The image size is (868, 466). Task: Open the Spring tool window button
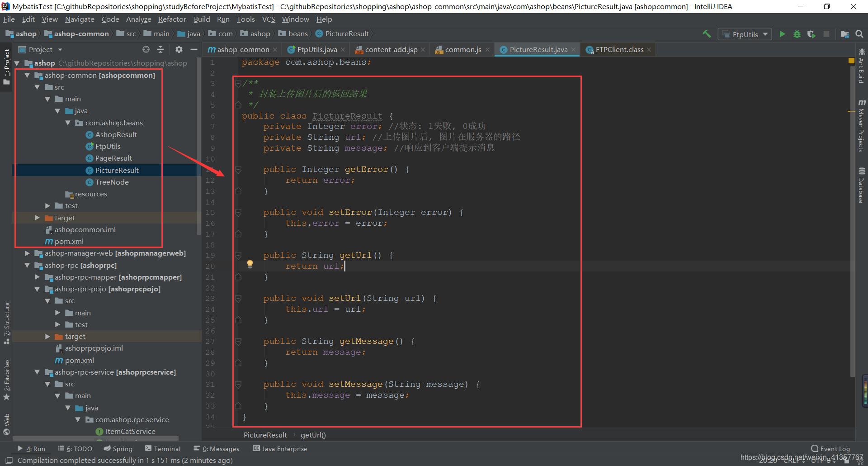pos(118,449)
